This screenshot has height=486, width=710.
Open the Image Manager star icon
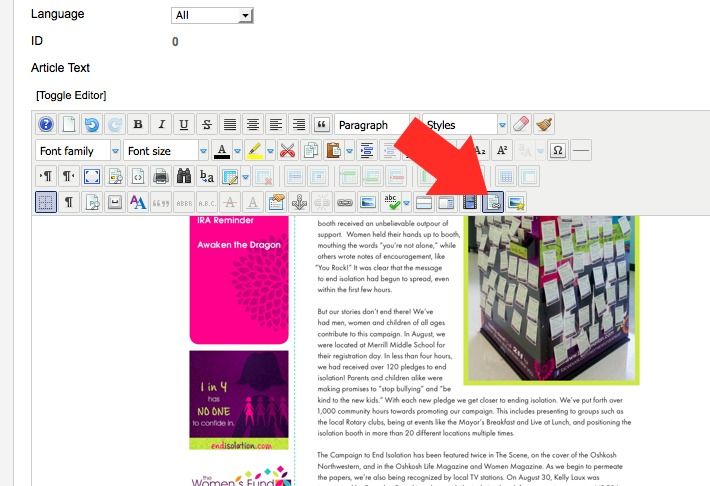coord(516,202)
